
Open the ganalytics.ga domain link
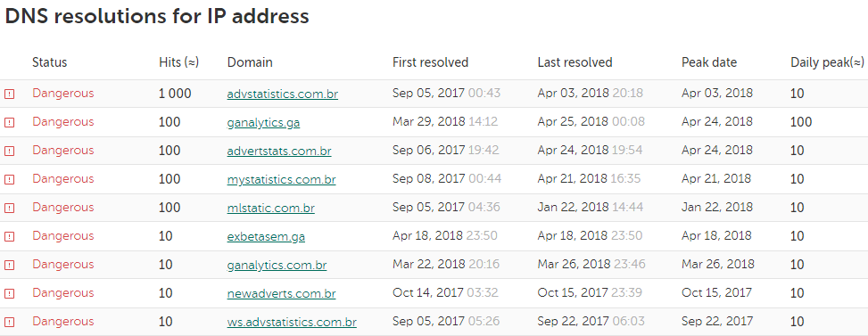click(263, 123)
